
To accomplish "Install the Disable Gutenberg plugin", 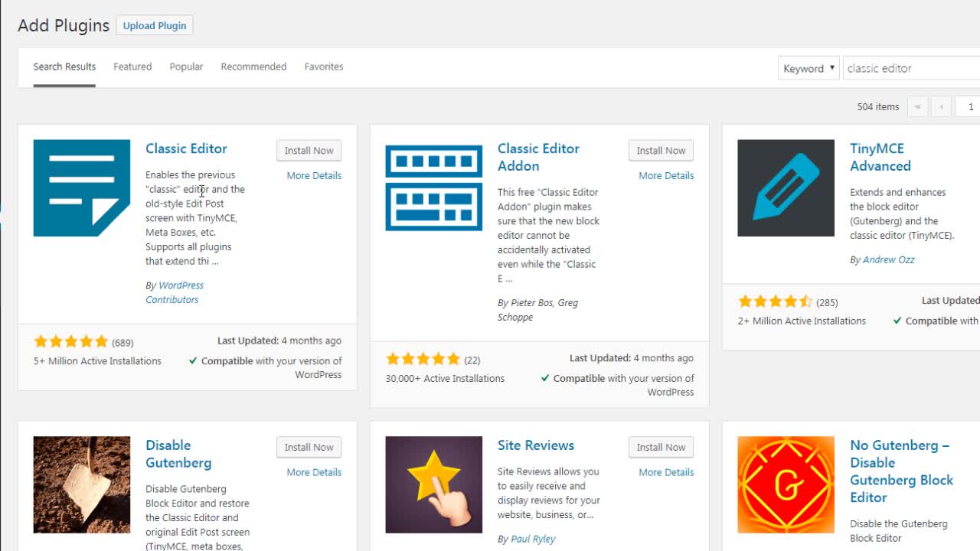I will tap(309, 447).
